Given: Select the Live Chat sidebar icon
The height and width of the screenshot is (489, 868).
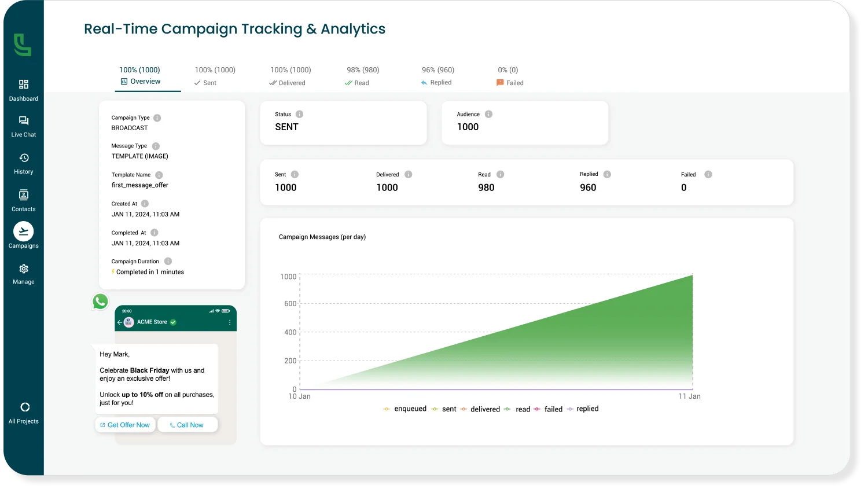Looking at the screenshot, I should click(23, 125).
